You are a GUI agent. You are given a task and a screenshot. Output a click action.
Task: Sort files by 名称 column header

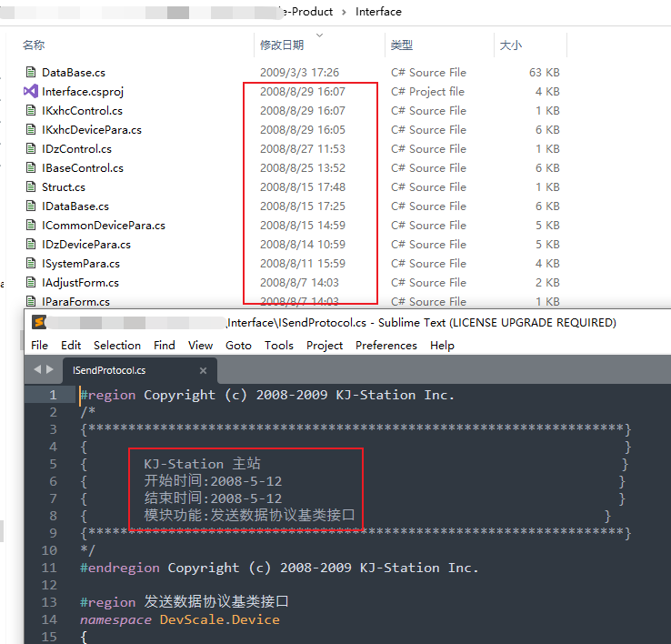point(34,45)
